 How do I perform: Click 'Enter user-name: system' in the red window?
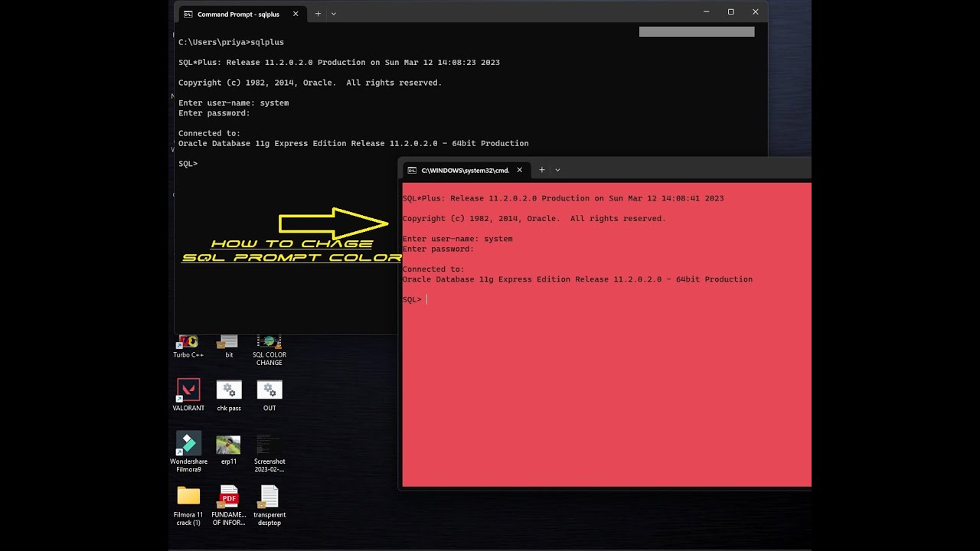[x=458, y=239]
